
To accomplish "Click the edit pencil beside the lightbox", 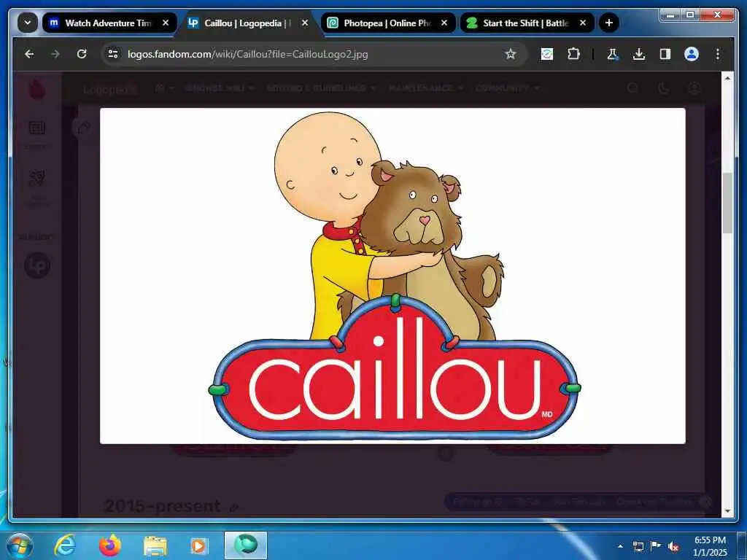I will click(83, 127).
